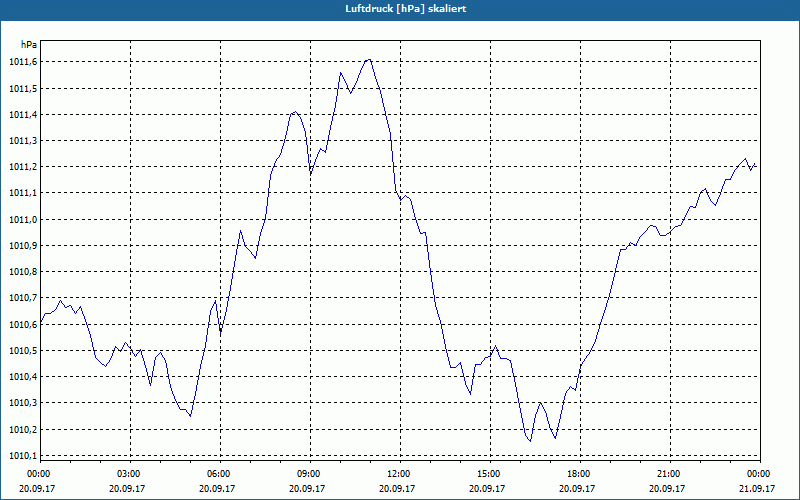The image size is (800, 500).
Task: Select the '1010,5' y-axis label
Action: pyautogui.click(x=23, y=351)
